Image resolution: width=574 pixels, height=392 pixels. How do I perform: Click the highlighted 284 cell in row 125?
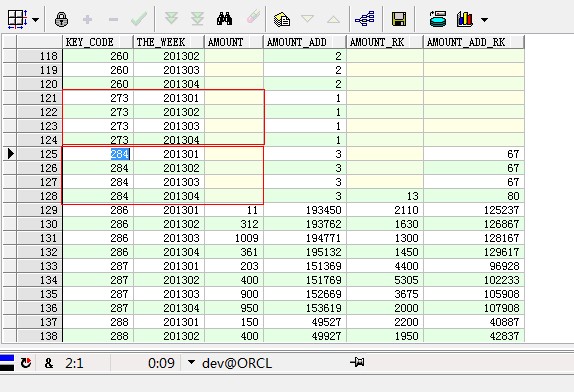coord(120,154)
